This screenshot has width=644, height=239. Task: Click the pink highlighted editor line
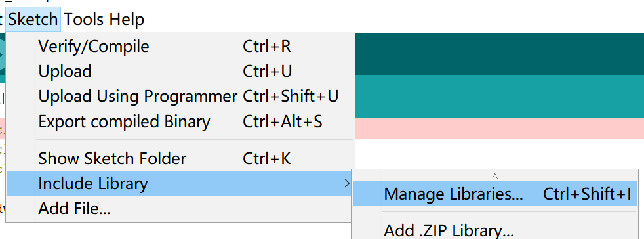(499, 128)
